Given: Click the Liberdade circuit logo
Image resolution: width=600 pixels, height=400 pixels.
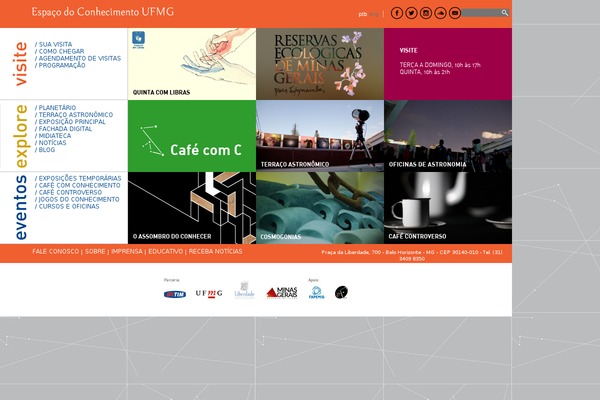Looking at the screenshot, I should coord(245,290).
